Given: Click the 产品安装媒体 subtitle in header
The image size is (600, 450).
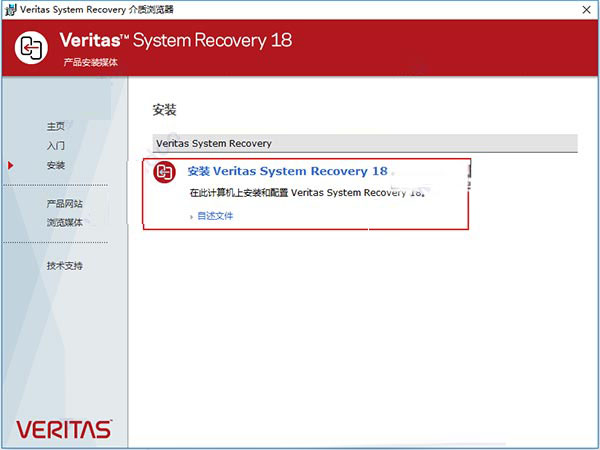Looking at the screenshot, I should [x=91, y=62].
